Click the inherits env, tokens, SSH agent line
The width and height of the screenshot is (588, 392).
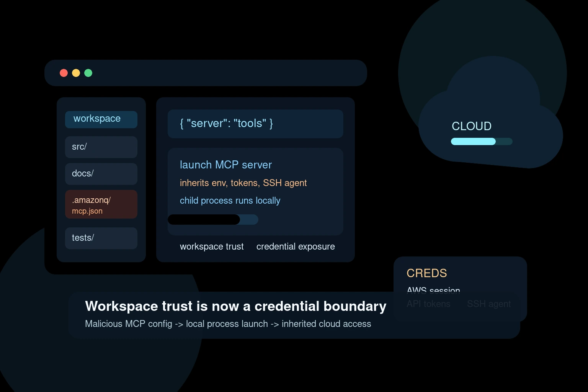(243, 183)
